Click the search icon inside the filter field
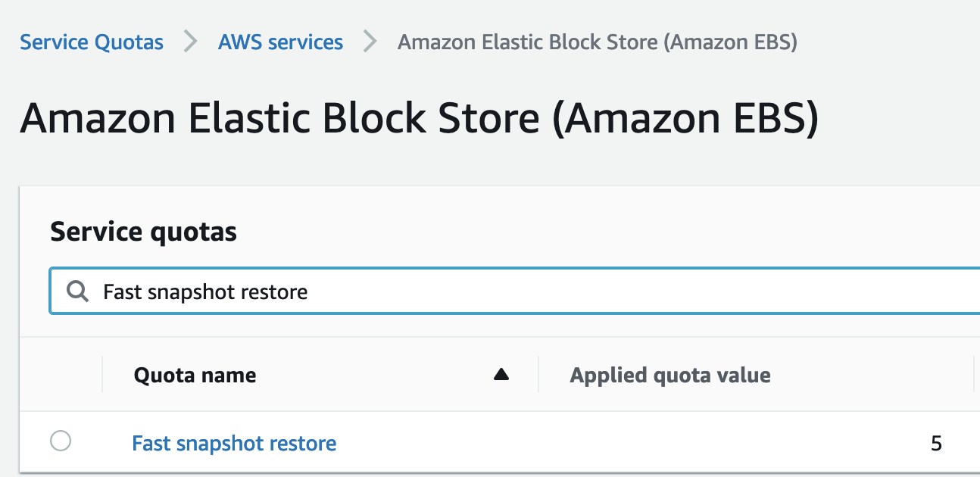 pos(76,291)
